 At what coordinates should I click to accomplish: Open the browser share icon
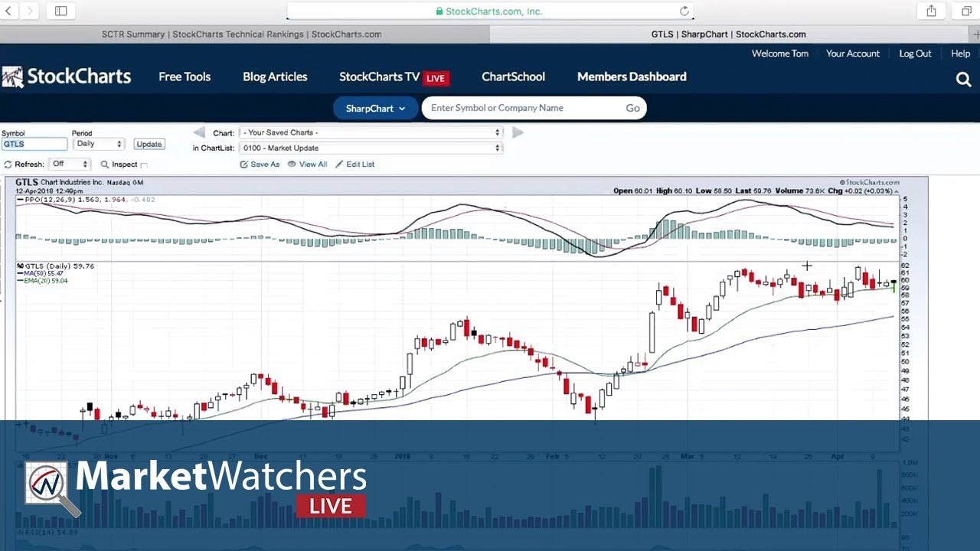point(931,11)
